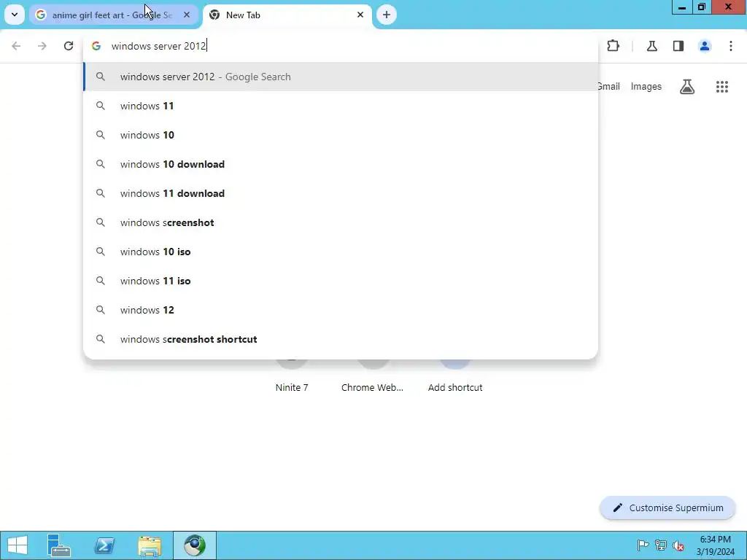Select the New Tab tab
This screenshot has height=560, width=747.
point(287,15)
